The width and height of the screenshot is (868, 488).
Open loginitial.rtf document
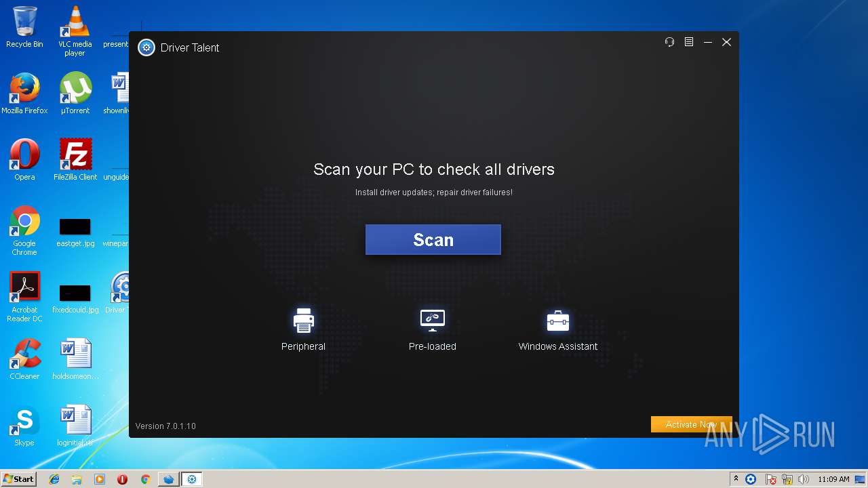(x=75, y=426)
